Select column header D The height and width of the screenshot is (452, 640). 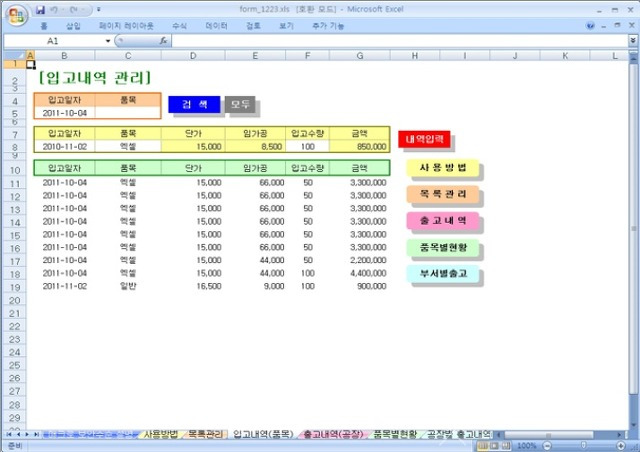(193, 56)
